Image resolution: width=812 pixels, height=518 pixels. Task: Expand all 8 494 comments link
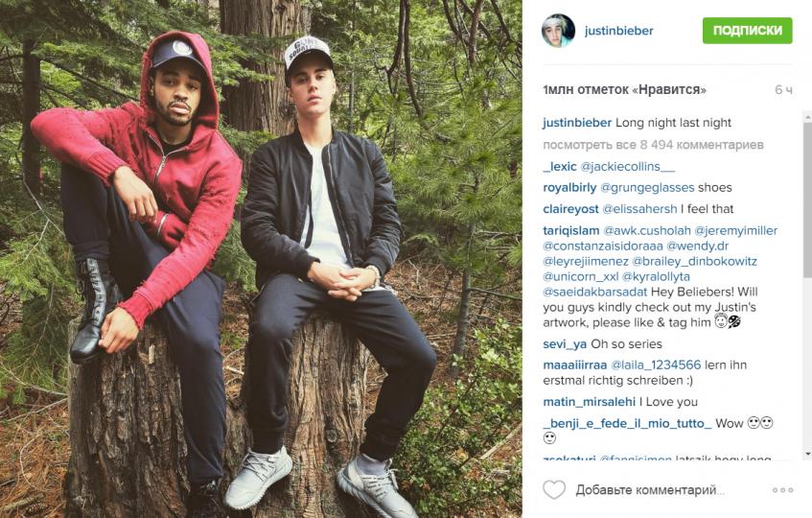pos(653,145)
